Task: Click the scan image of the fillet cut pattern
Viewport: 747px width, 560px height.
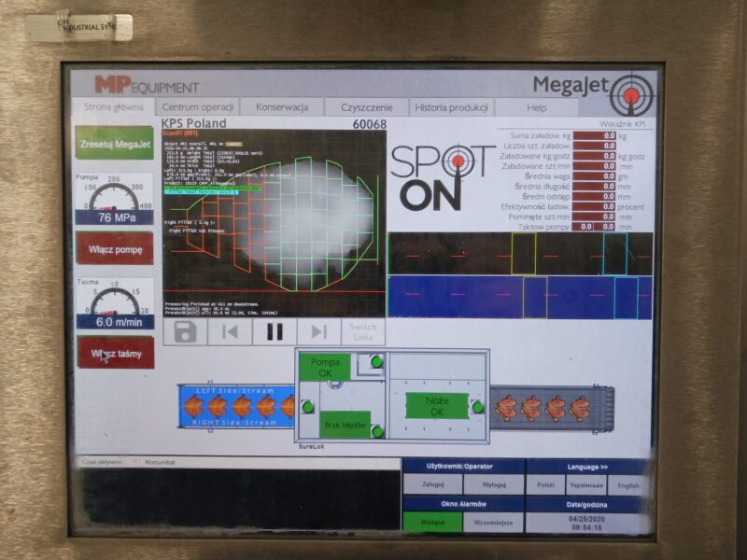Action: click(274, 223)
